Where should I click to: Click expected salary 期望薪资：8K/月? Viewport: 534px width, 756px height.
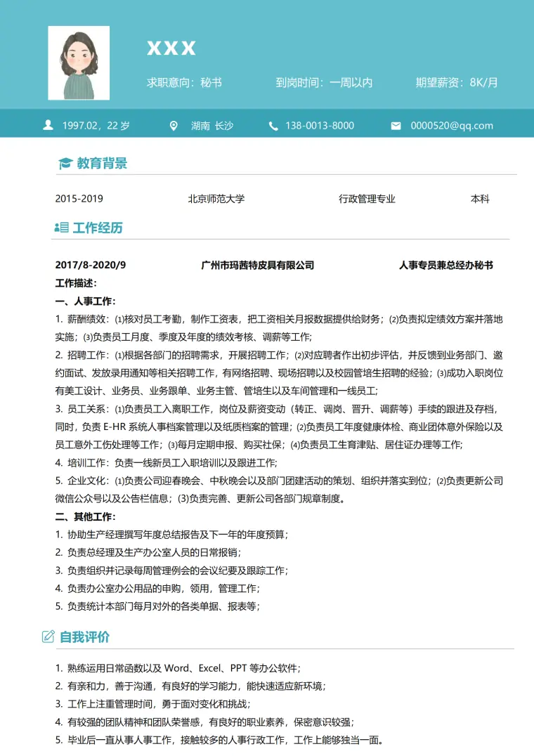[x=457, y=82]
